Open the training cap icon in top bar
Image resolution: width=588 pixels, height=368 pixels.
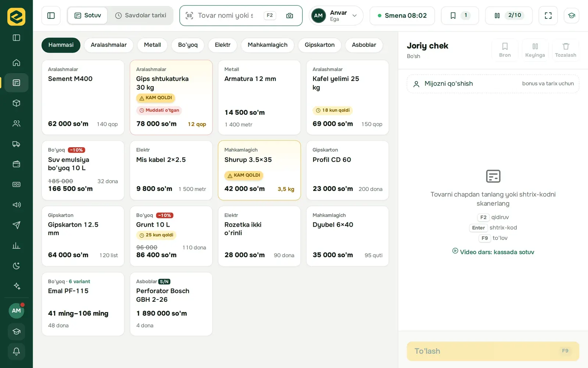tap(571, 15)
